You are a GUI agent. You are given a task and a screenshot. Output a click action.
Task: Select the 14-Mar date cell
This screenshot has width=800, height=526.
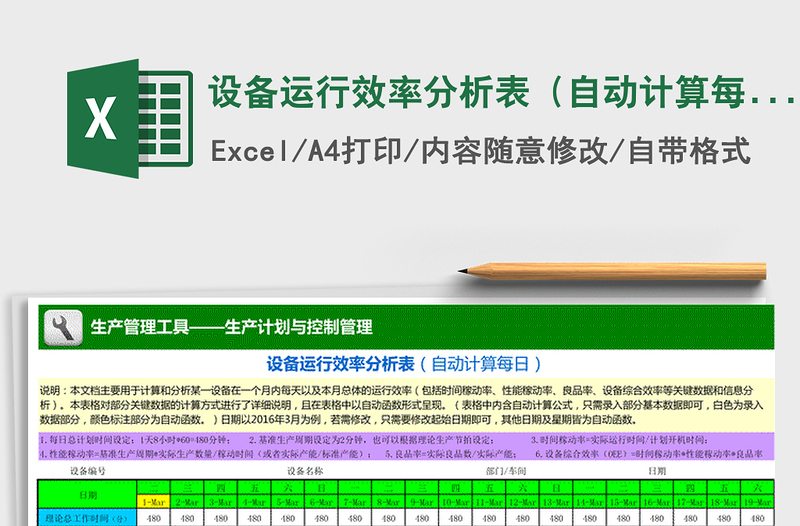(x=590, y=503)
